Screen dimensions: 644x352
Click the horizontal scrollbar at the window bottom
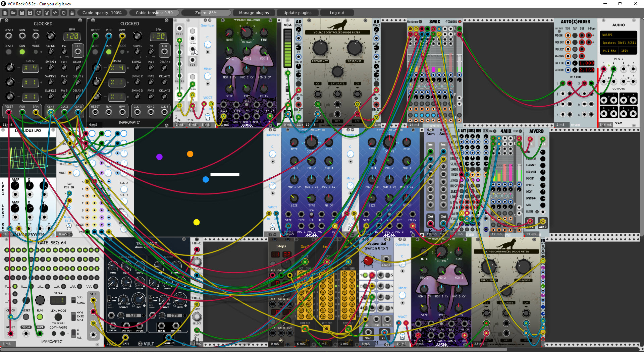click(254, 350)
